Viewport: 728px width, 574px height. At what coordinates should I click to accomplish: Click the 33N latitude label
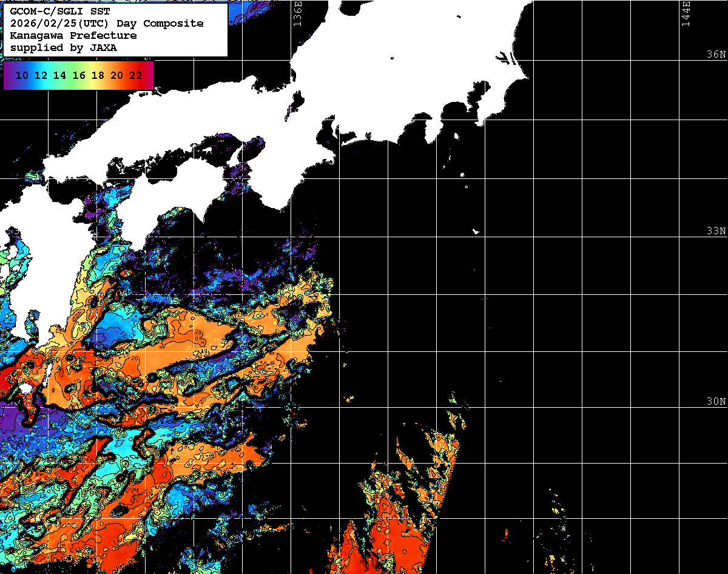click(716, 231)
